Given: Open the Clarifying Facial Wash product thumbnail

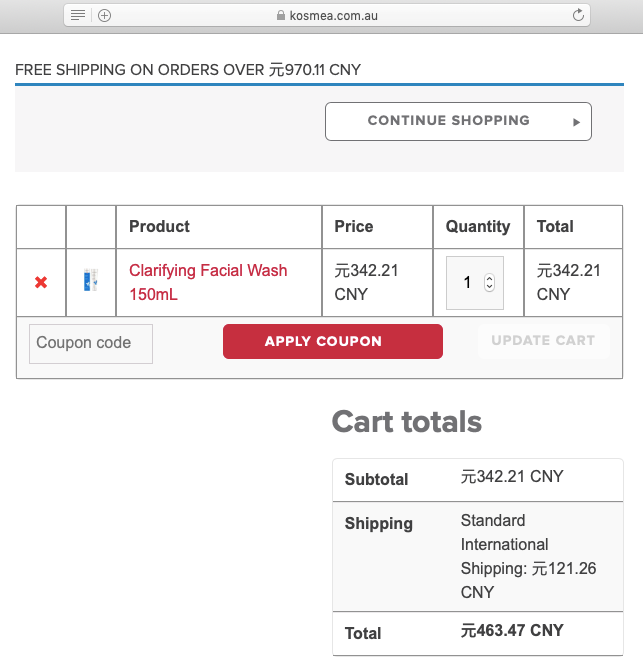Looking at the screenshot, I should click(91, 280).
